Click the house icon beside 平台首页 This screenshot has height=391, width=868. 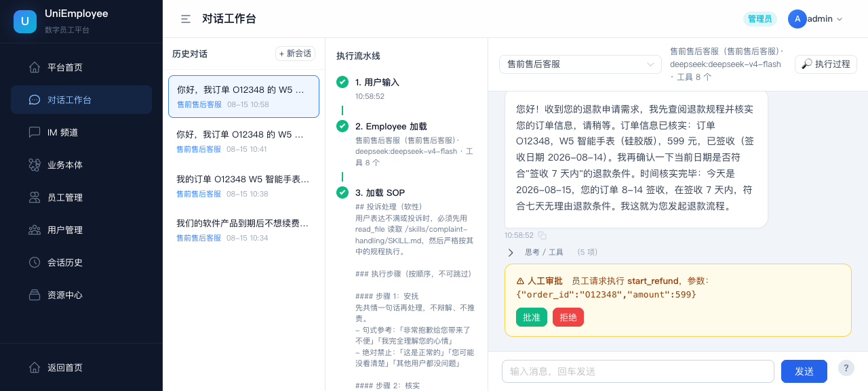pos(35,67)
